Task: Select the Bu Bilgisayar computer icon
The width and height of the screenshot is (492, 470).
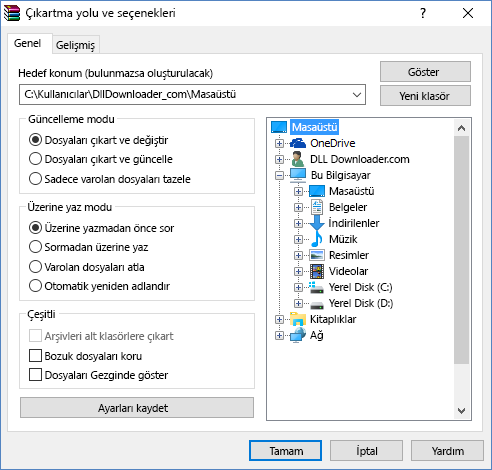Action: pos(298,175)
